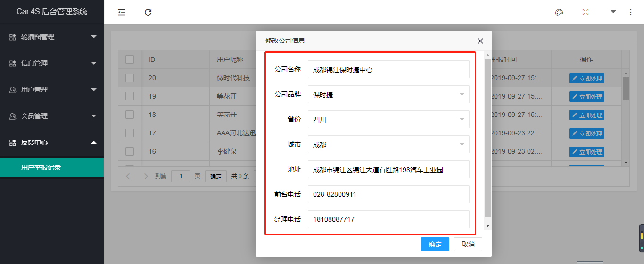
Task: Click pagination 确定 button
Action: pyautogui.click(x=216, y=176)
